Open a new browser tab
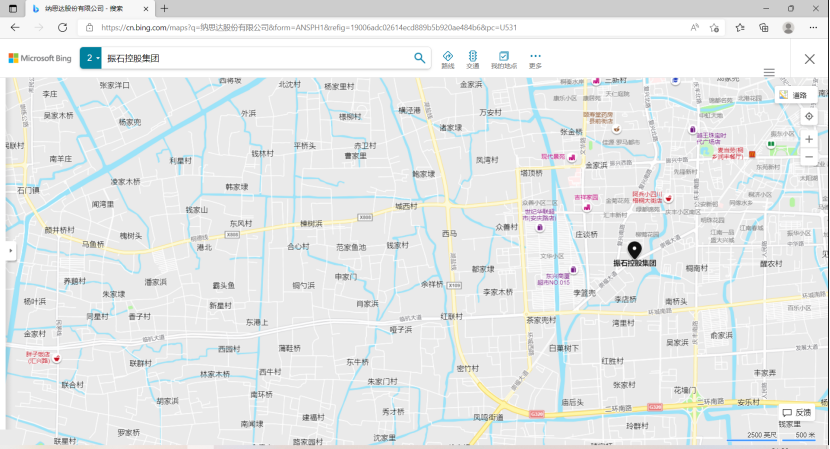 164,8
